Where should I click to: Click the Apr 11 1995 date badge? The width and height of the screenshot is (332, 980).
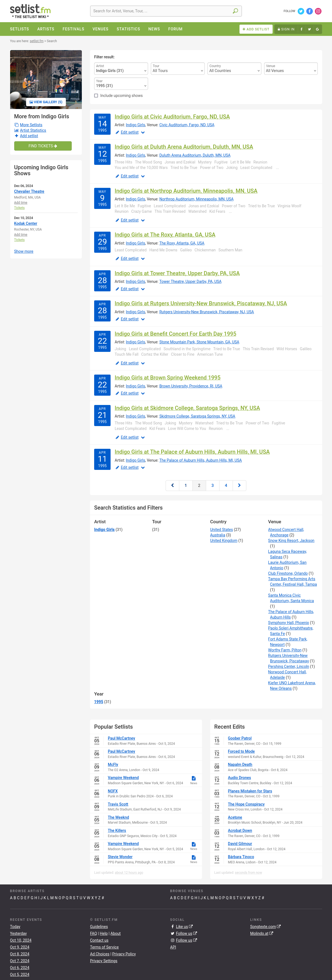point(102,459)
